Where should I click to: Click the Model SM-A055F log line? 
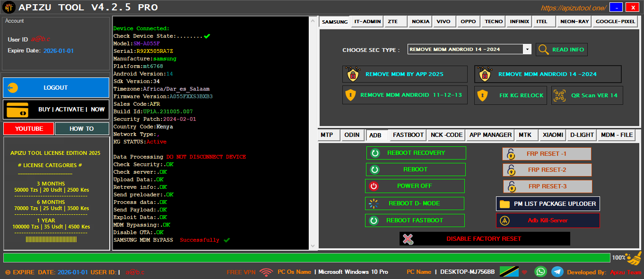coord(137,43)
